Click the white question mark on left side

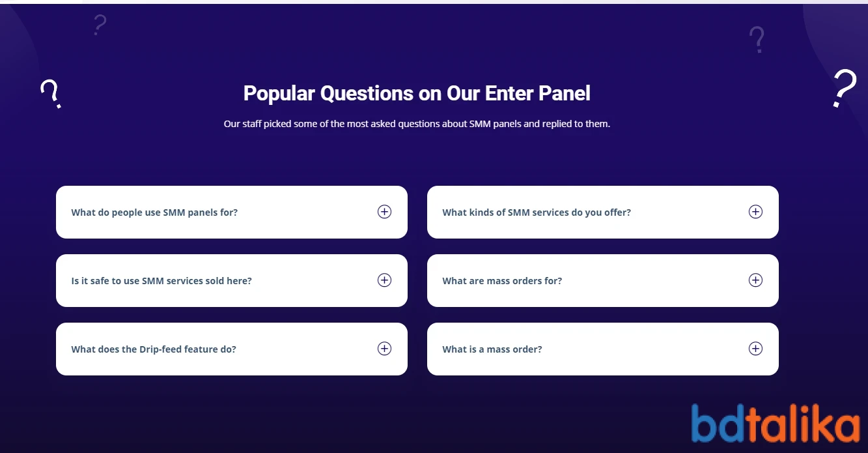(50, 94)
